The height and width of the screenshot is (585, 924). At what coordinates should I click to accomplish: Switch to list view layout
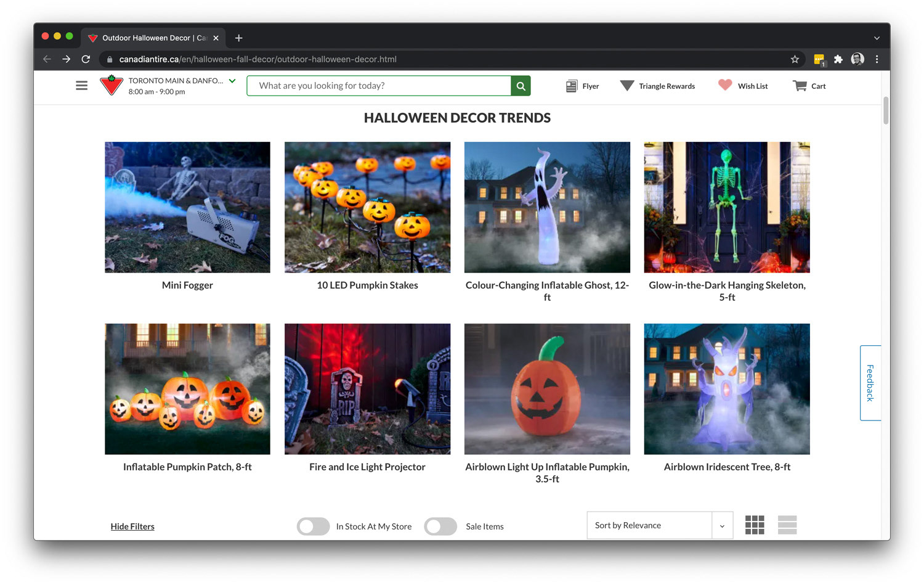[787, 525]
